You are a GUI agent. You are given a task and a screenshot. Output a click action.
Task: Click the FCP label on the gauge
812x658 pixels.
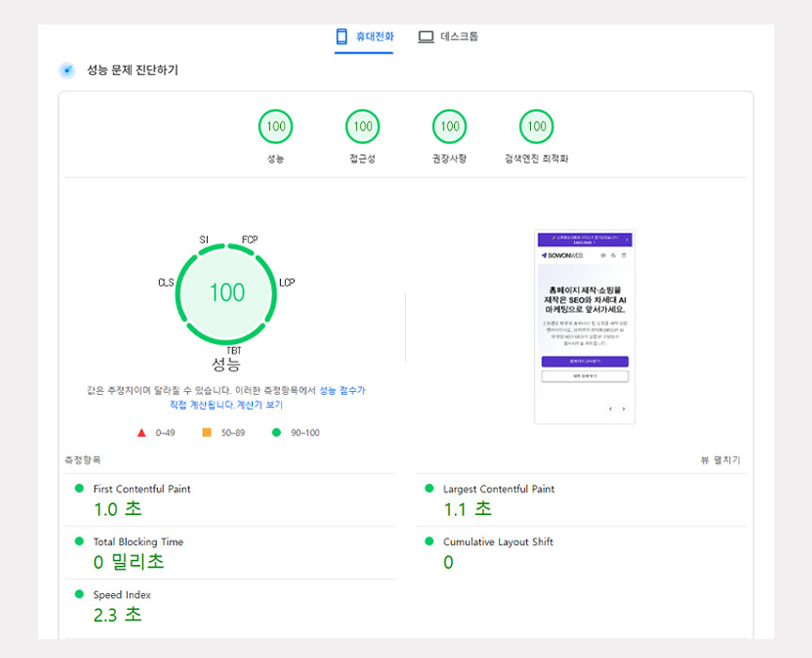pyautogui.click(x=250, y=240)
